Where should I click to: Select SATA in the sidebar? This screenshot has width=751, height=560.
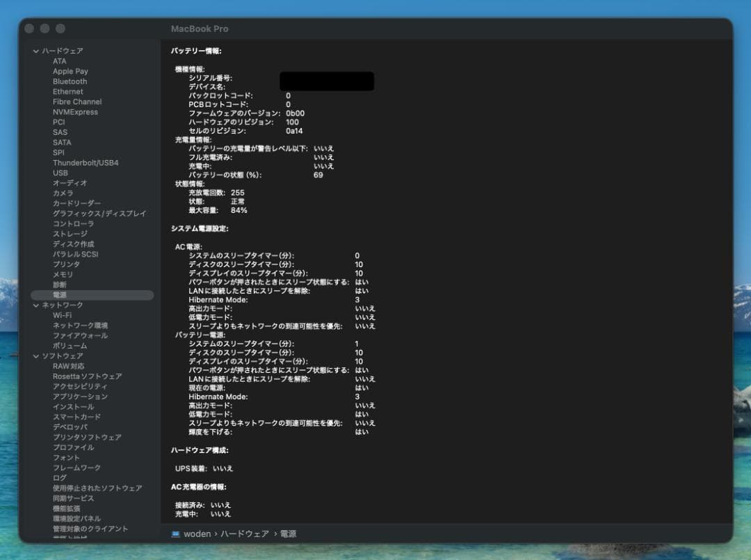(x=62, y=143)
